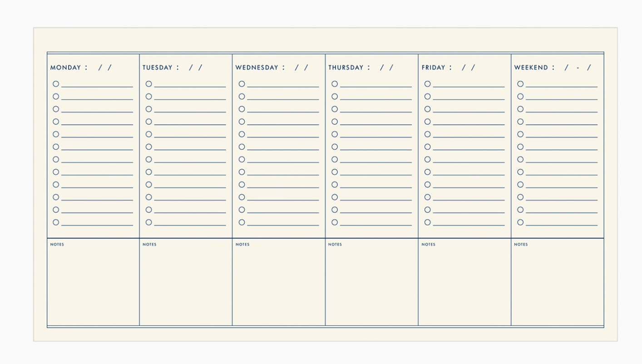Select the Thursday notes area

[x=371, y=284]
